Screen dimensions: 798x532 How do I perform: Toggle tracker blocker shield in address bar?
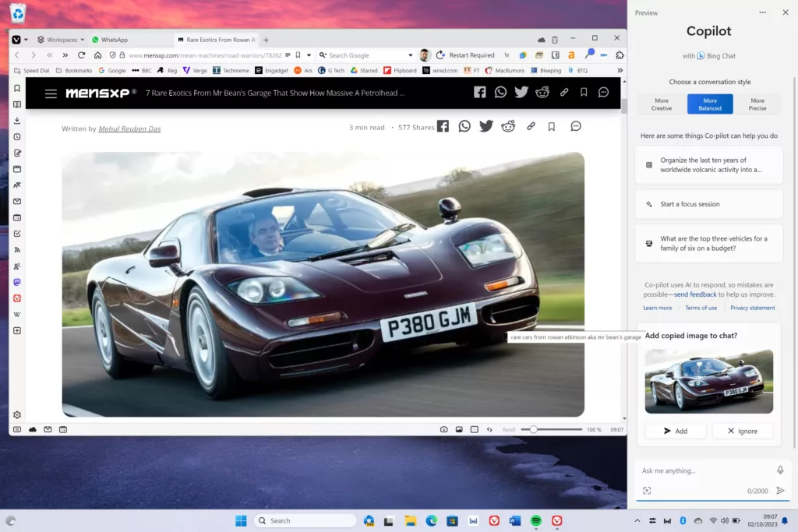(112, 55)
